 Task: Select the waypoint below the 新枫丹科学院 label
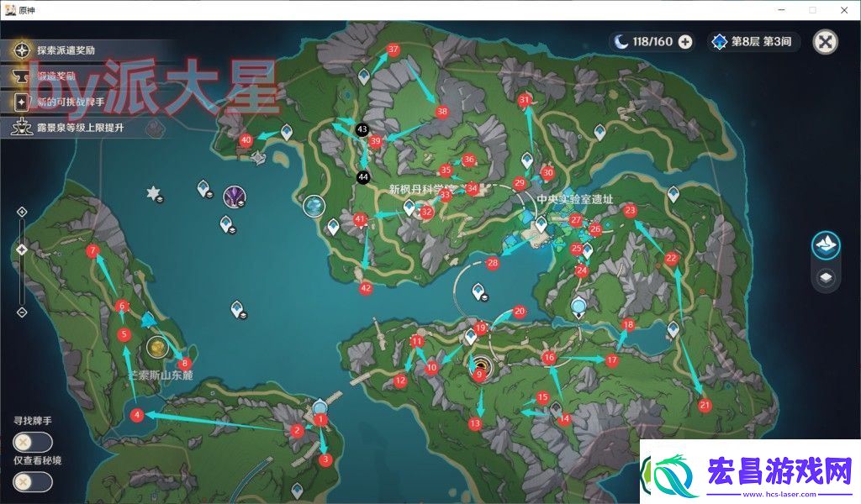(409, 207)
